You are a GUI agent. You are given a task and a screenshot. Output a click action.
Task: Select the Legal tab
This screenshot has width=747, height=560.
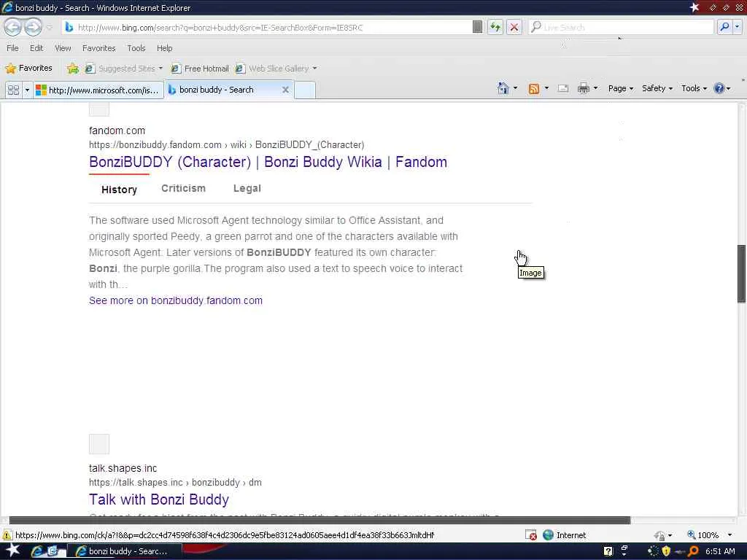pyautogui.click(x=247, y=188)
